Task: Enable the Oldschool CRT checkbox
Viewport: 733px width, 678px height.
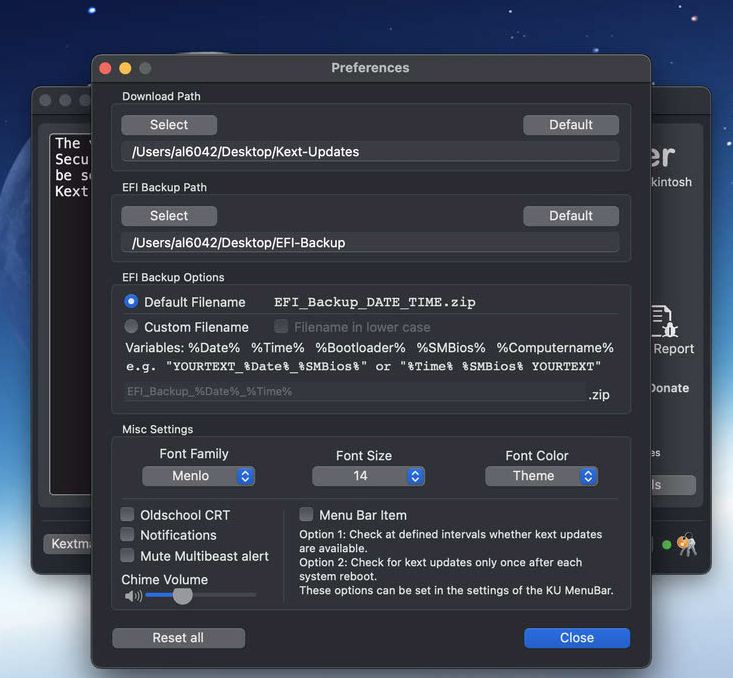Action: (x=127, y=514)
